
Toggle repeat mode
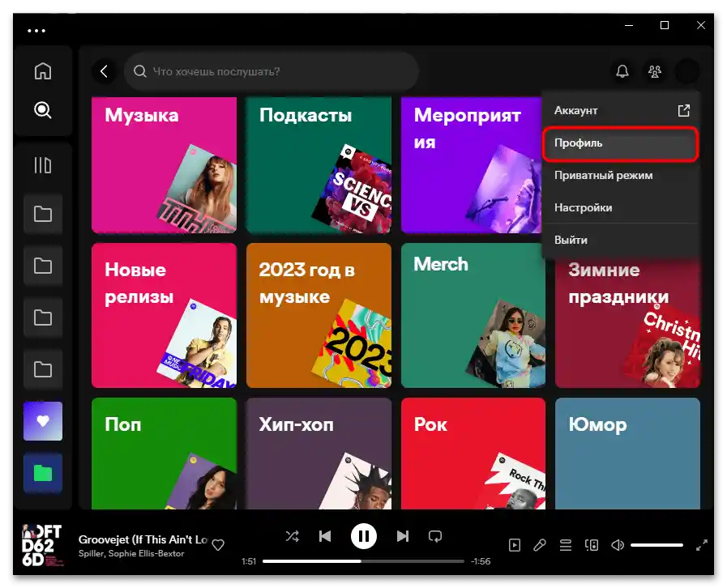point(435,535)
